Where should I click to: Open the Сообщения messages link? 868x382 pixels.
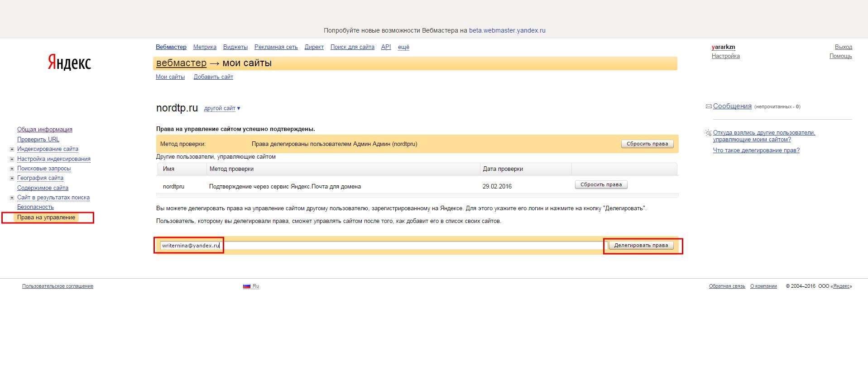[x=732, y=106]
